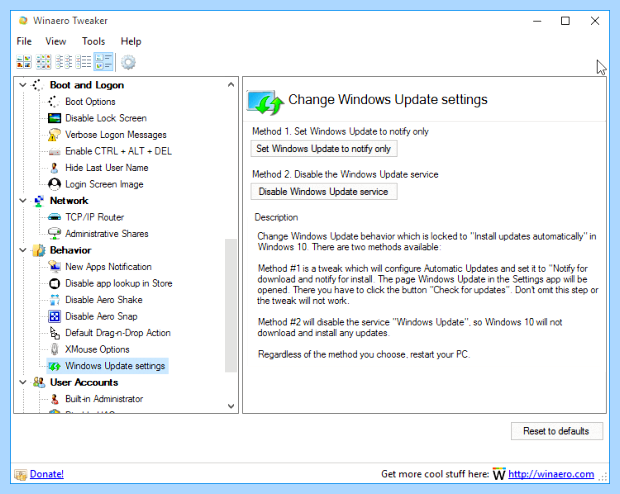Select Login Screen Image tree item

(104, 184)
